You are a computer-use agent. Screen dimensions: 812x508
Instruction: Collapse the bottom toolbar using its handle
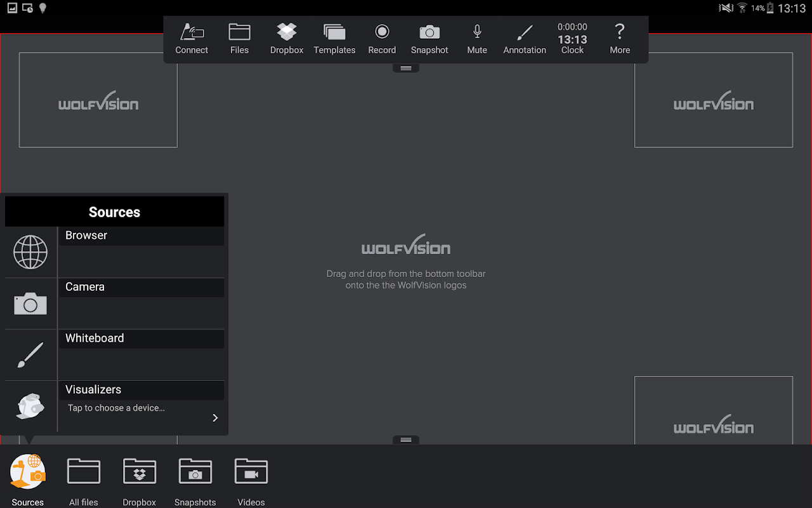click(406, 440)
